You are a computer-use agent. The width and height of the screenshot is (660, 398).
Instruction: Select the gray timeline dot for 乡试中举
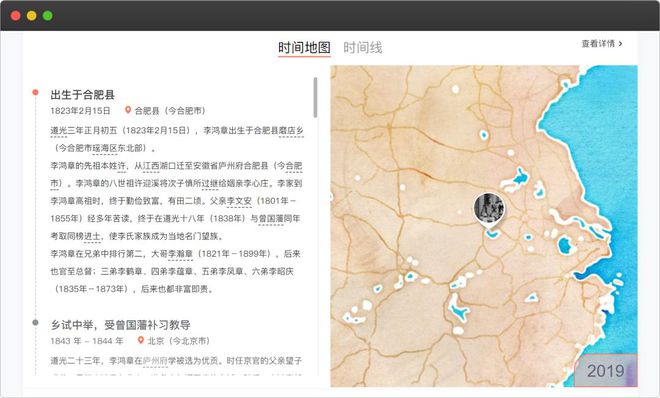pos(35,323)
